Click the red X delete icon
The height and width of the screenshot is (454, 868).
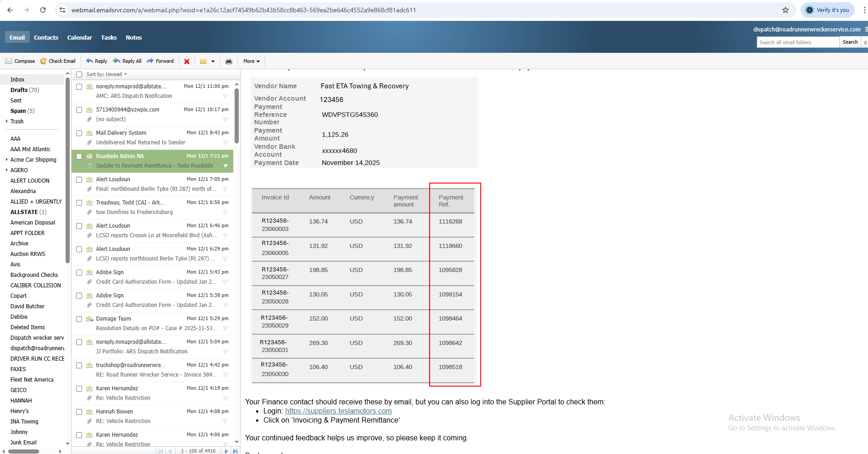[186, 61]
